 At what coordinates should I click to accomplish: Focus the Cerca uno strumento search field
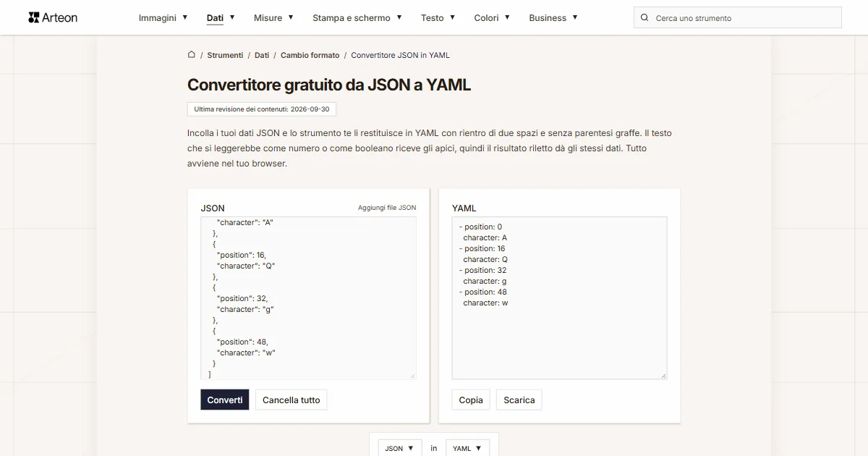(x=738, y=18)
